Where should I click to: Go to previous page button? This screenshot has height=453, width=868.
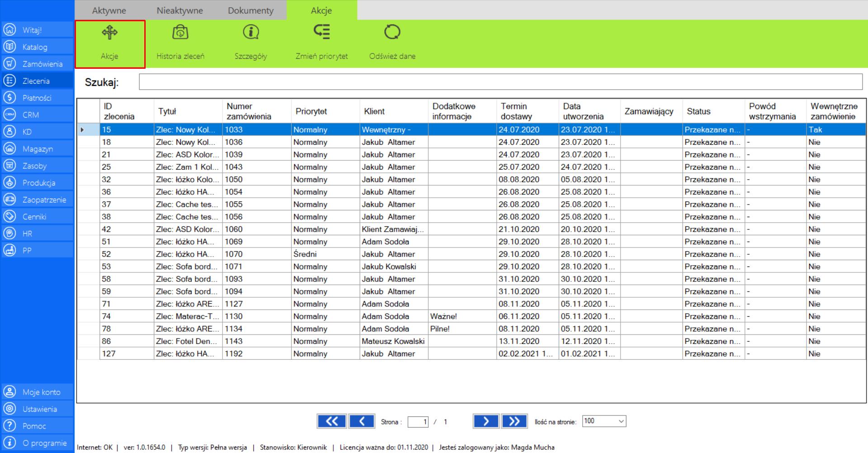[362, 421]
